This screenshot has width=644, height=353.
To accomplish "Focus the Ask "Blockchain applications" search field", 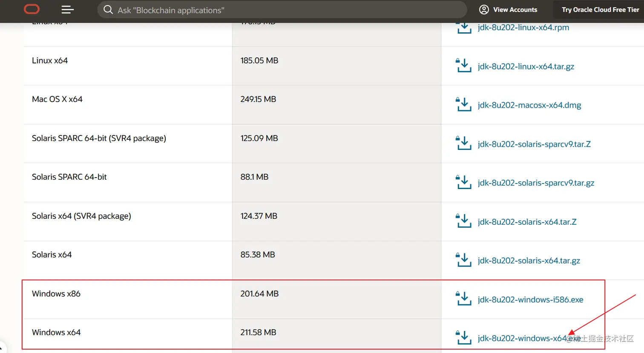I will point(282,10).
